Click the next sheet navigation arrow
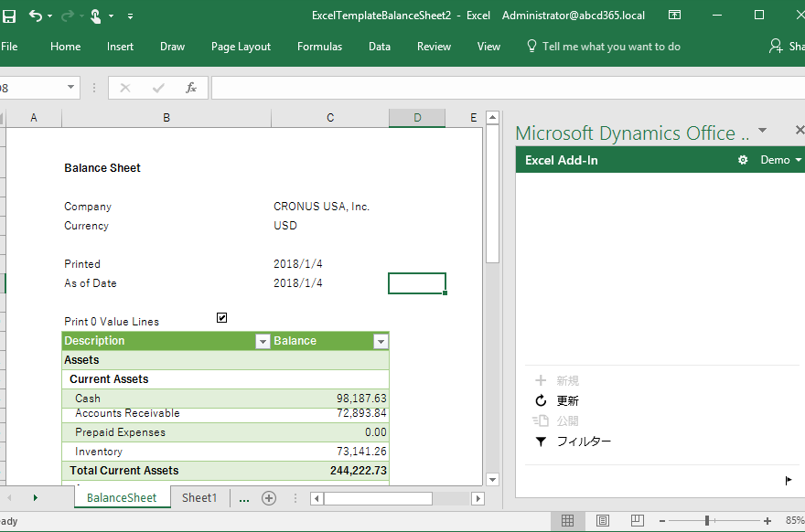 [x=36, y=497]
